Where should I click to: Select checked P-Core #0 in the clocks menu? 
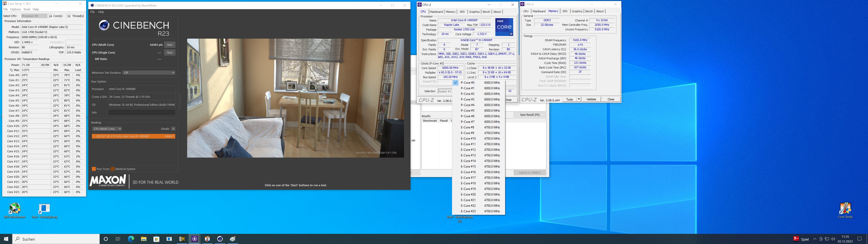point(478,83)
